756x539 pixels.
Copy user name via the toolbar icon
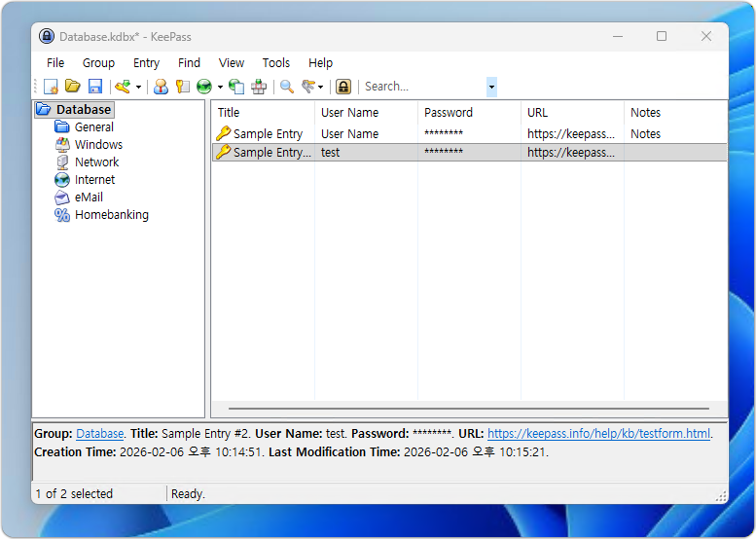click(x=161, y=87)
